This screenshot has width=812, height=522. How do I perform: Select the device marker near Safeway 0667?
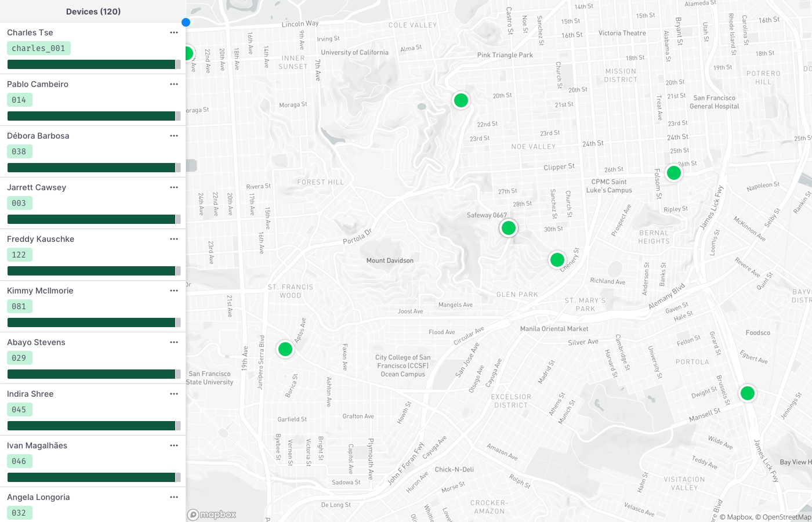point(508,228)
